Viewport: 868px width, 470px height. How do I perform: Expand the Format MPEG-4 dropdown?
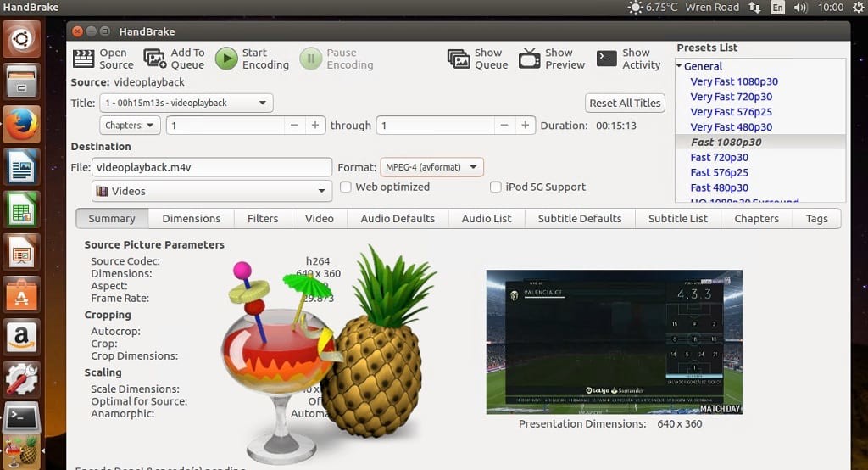click(431, 167)
